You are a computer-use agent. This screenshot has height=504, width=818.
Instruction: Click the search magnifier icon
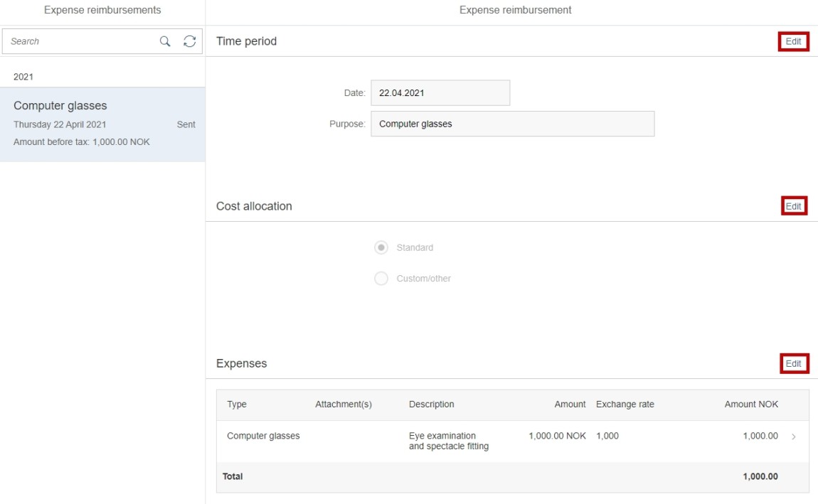point(165,41)
